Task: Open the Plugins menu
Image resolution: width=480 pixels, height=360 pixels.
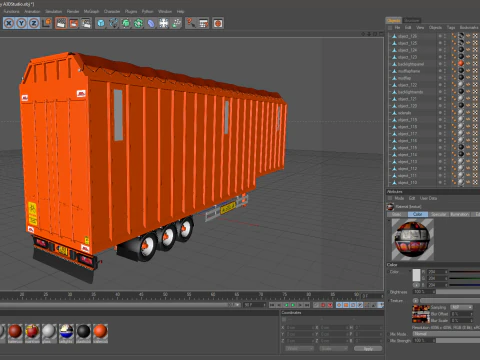Action: point(131,11)
